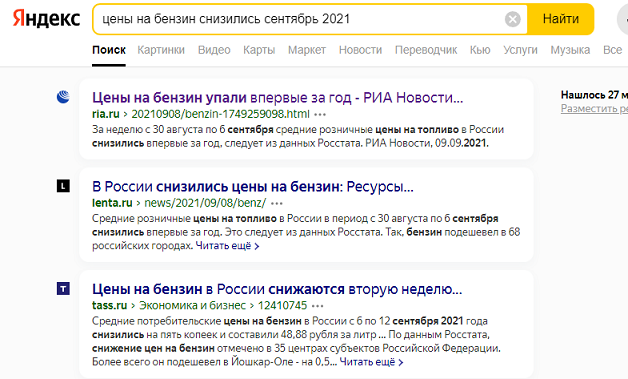
Task: Expand 'Читать ещё' in lenta.ru snippet
Action: pyautogui.click(x=227, y=246)
